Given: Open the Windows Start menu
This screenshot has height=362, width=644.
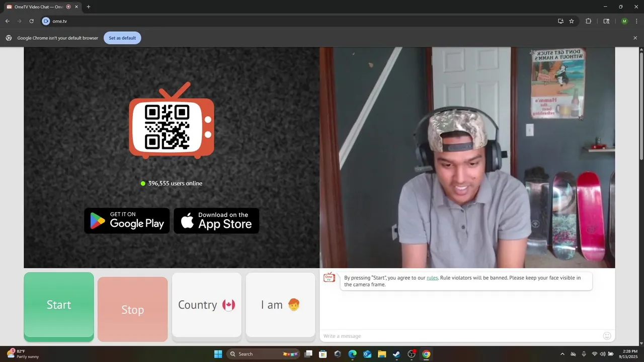Looking at the screenshot, I should (218, 354).
